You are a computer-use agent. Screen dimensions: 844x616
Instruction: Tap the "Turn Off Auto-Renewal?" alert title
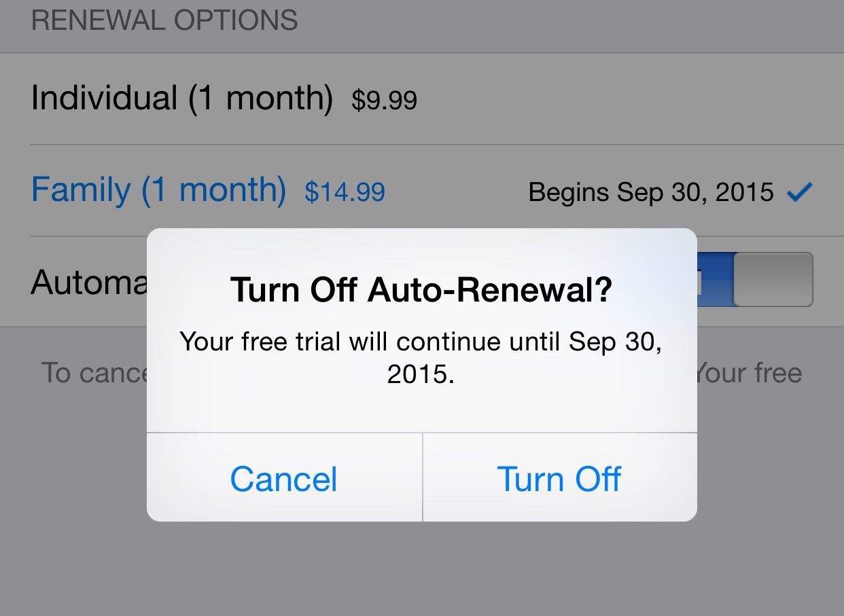(421, 290)
